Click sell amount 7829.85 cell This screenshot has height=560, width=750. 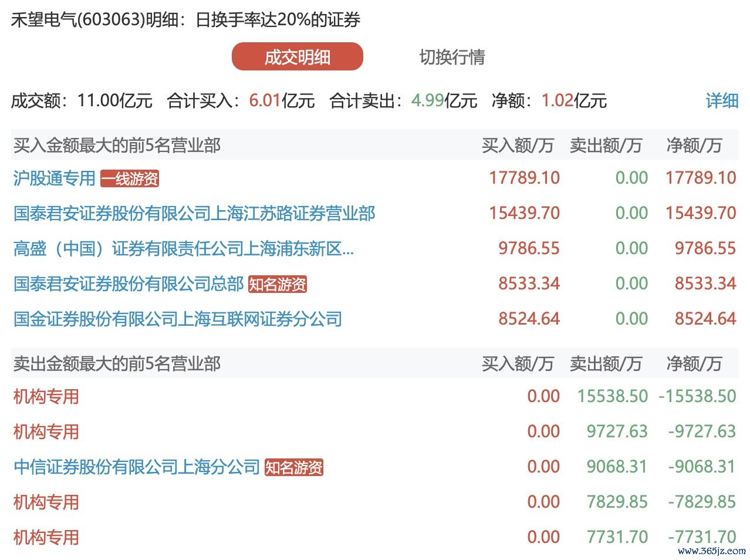click(617, 502)
